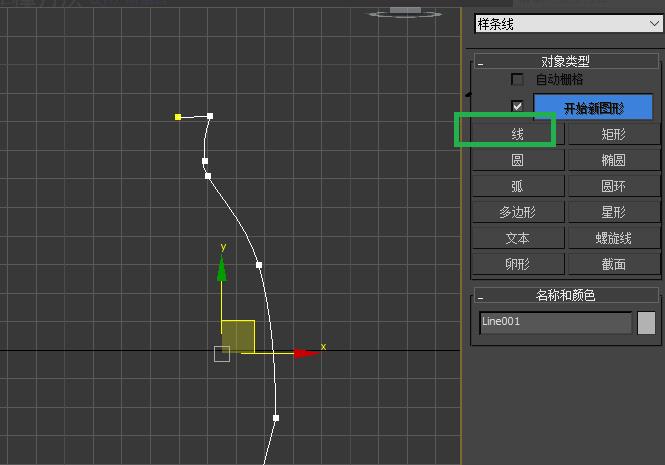The height and width of the screenshot is (465, 665).
Task: Choose the 矩形 shape tool
Action: (x=614, y=134)
